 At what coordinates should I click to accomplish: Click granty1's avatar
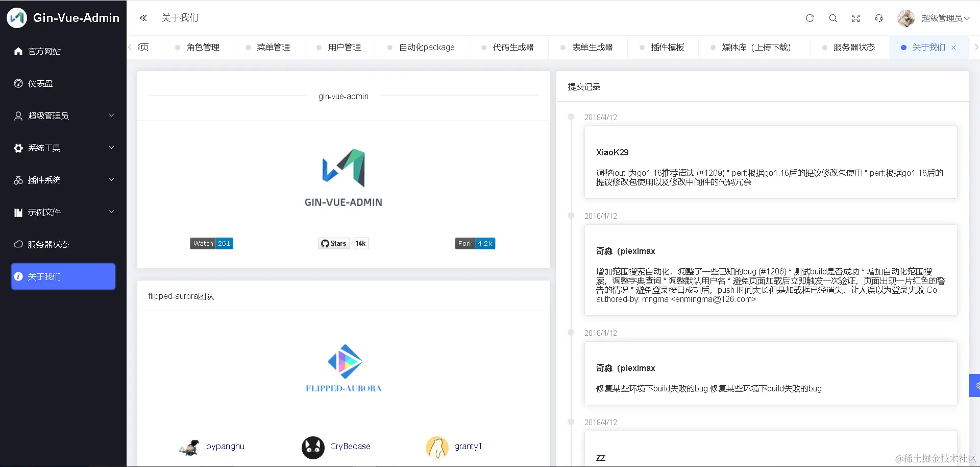(437, 448)
